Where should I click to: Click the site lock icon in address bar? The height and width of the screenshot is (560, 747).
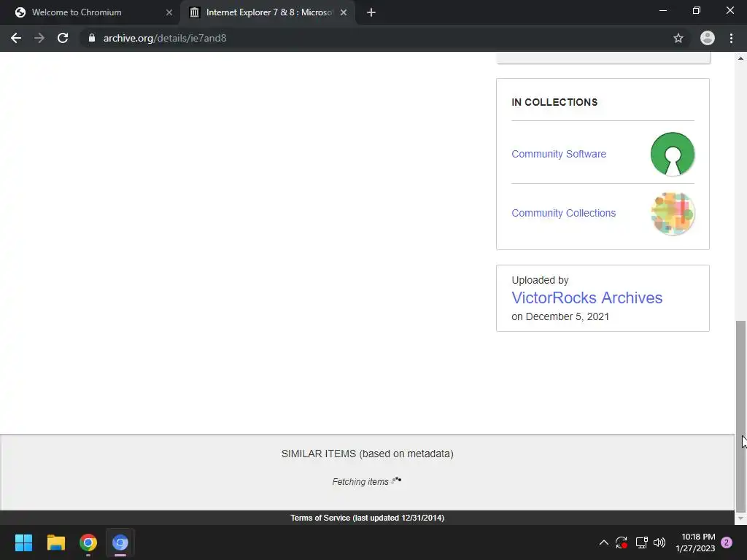(92, 38)
